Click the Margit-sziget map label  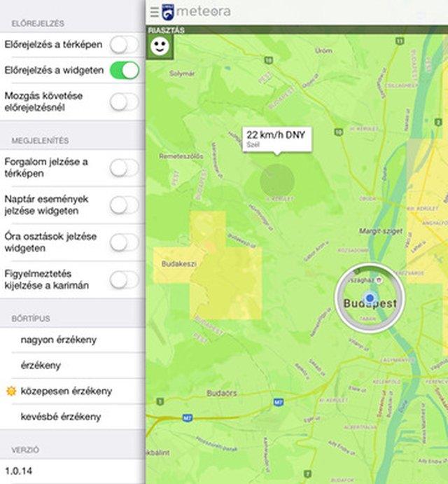(381, 231)
